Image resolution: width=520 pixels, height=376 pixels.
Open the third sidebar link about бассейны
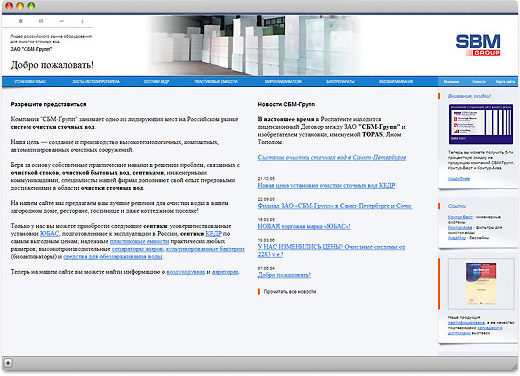(457, 238)
